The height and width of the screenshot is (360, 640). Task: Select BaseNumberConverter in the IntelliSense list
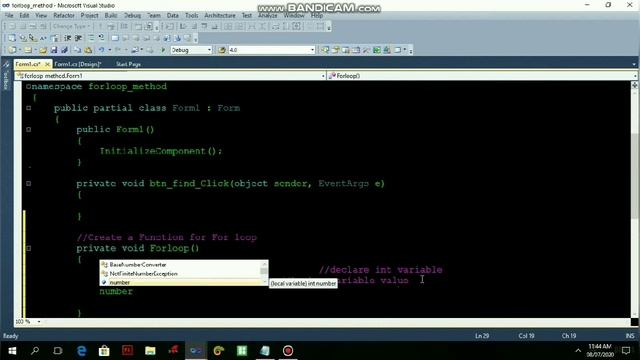click(x=138, y=264)
